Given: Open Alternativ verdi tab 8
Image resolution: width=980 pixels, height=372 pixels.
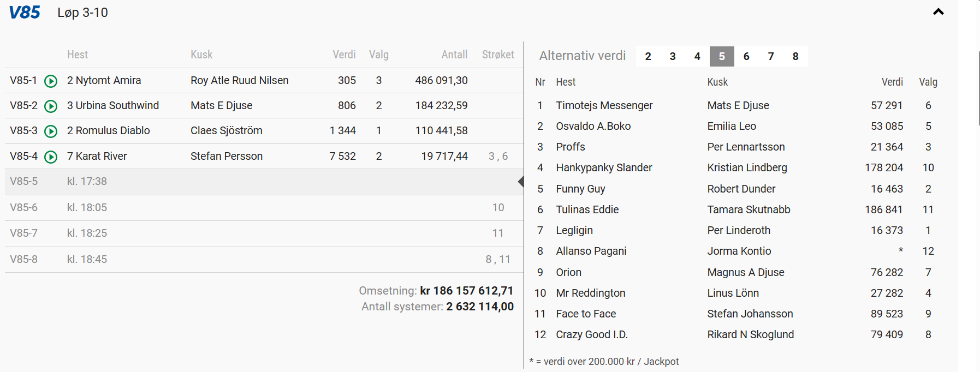Looking at the screenshot, I should coord(795,57).
